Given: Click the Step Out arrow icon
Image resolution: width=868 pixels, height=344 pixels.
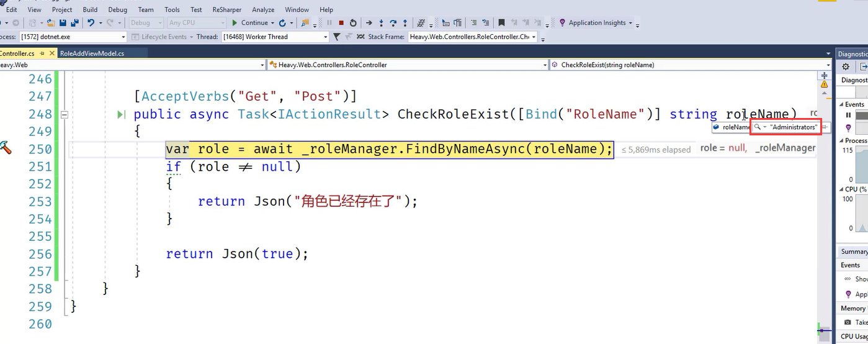Looking at the screenshot, I should (405, 23).
